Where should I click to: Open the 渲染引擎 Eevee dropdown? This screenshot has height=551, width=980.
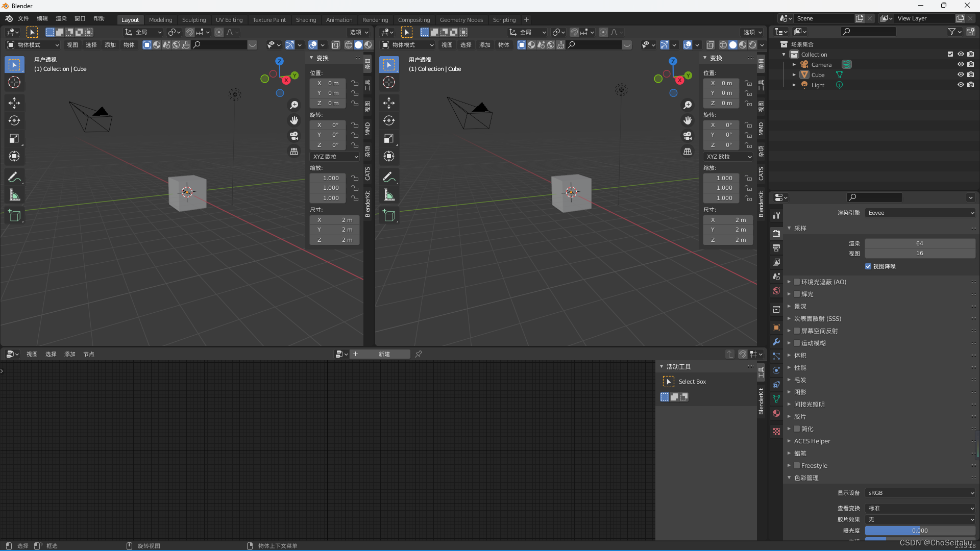pyautogui.click(x=920, y=213)
